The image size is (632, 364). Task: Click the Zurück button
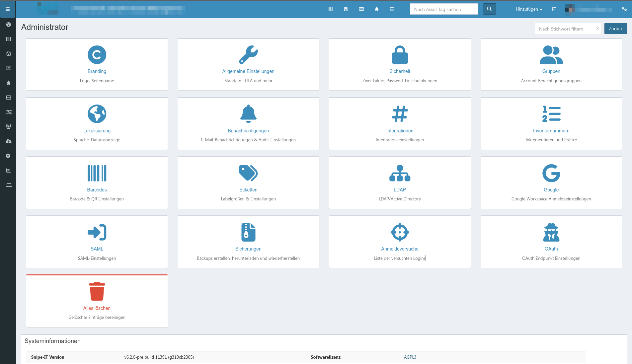[615, 29]
